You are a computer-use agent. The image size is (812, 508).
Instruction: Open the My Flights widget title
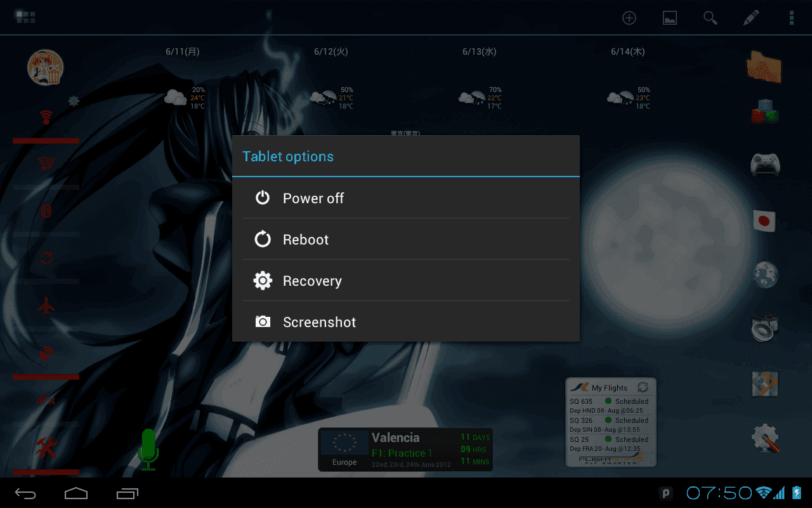(609, 387)
